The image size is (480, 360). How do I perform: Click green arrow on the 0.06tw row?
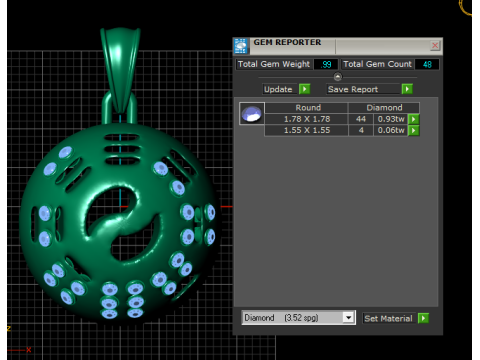pyautogui.click(x=414, y=130)
